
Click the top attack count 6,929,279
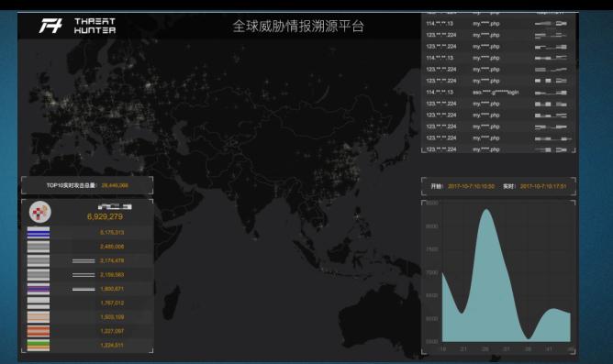(105, 216)
